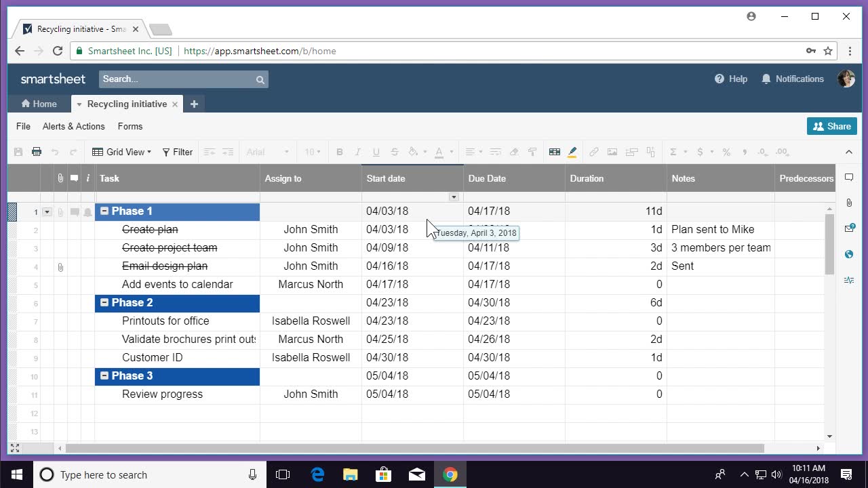Viewport: 868px width, 488px height.
Task: Click the Share button
Action: tap(831, 126)
